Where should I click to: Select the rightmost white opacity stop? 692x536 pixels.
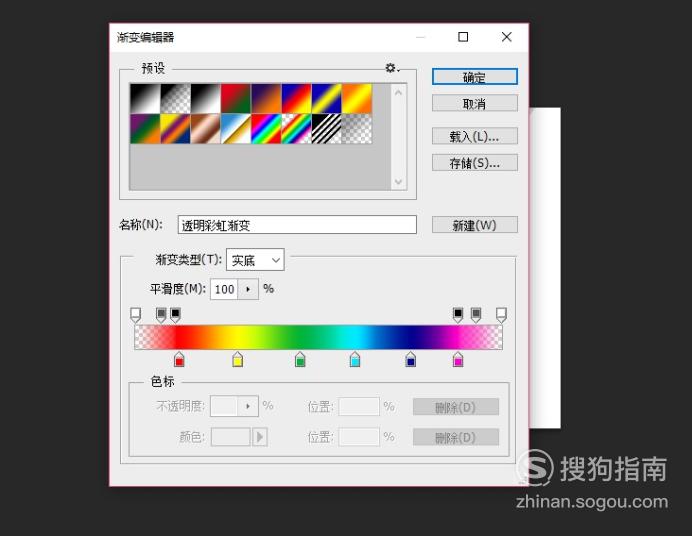(501, 315)
